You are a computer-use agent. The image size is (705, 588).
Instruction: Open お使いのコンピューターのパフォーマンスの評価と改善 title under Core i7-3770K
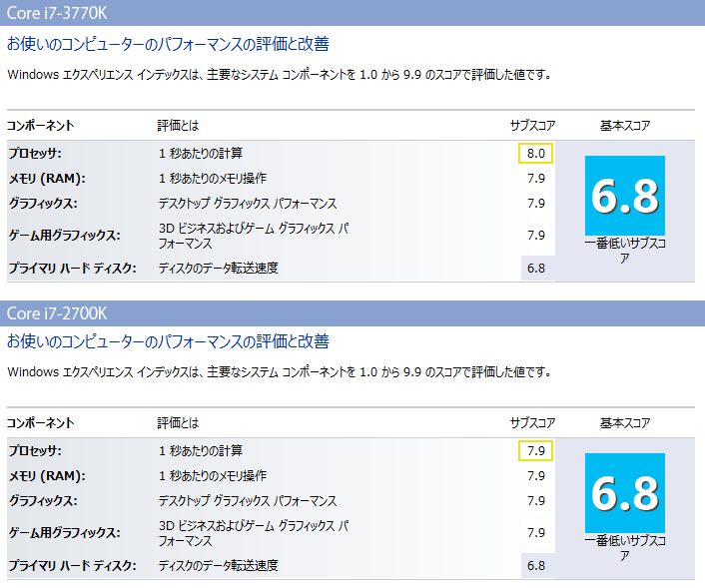pyautogui.click(x=168, y=44)
